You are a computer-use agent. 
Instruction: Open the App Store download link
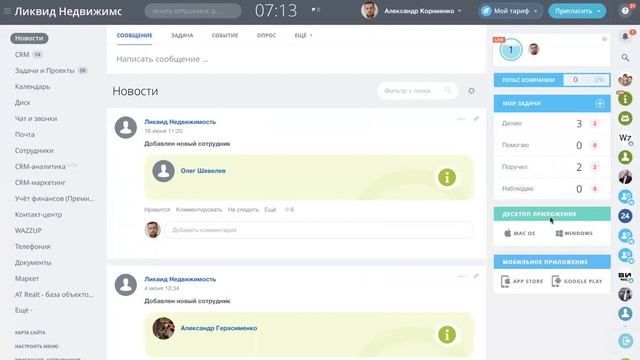coord(522,281)
